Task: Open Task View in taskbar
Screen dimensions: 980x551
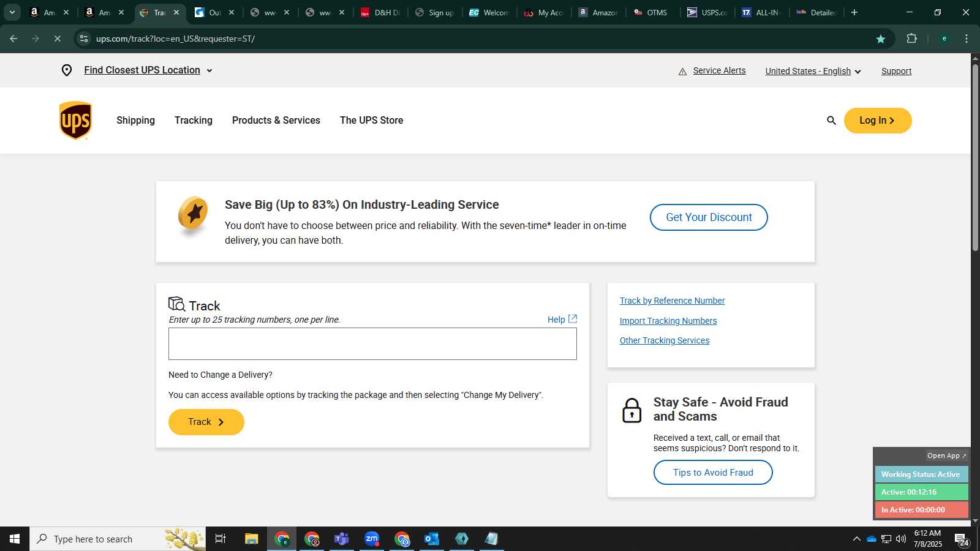Action: click(221, 539)
